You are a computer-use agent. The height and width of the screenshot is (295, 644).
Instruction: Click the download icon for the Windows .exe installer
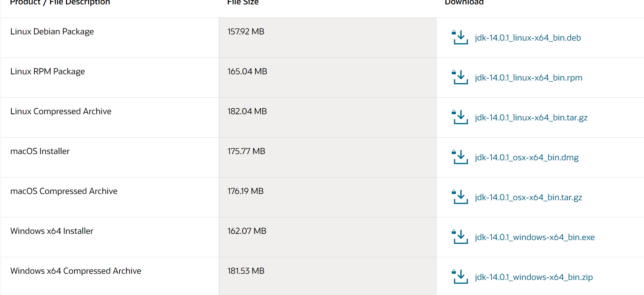coord(460,237)
